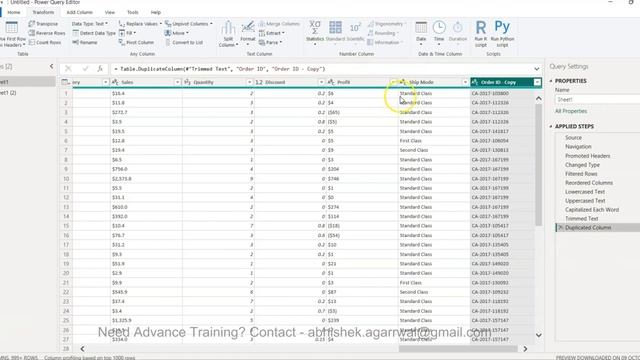
Task: Open the Sales column filter dropdown
Action: coord(178,82)
